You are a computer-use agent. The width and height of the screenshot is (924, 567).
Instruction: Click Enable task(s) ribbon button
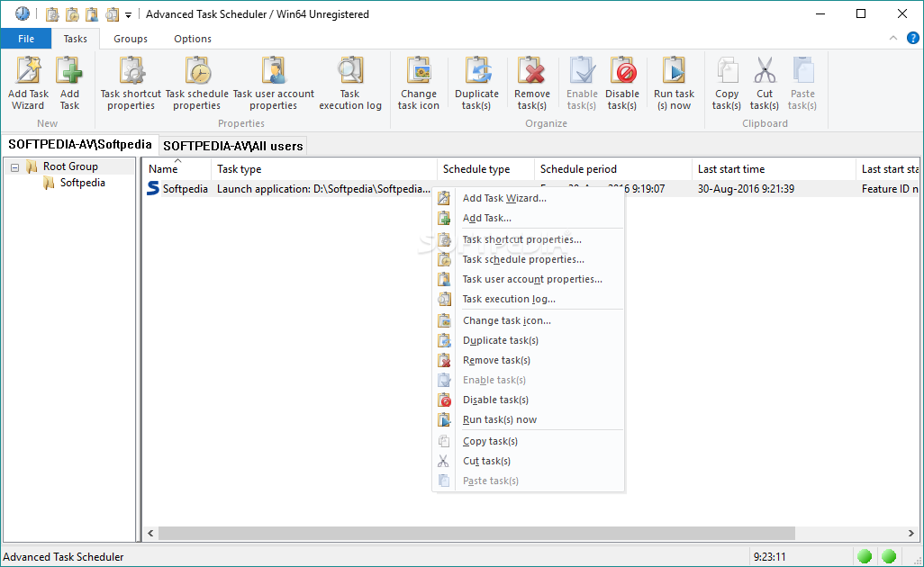coord(582,84)
